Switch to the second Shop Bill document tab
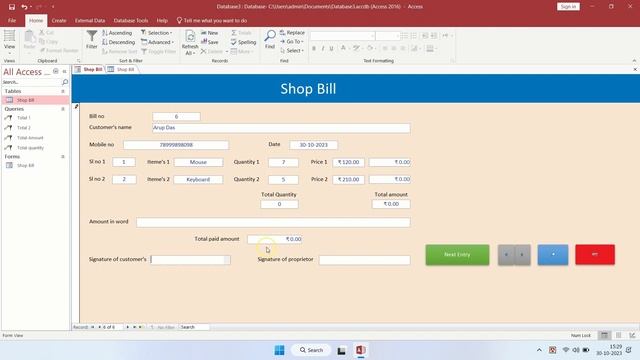This screenshot has height=360, width=640. [x=122, y=69]
